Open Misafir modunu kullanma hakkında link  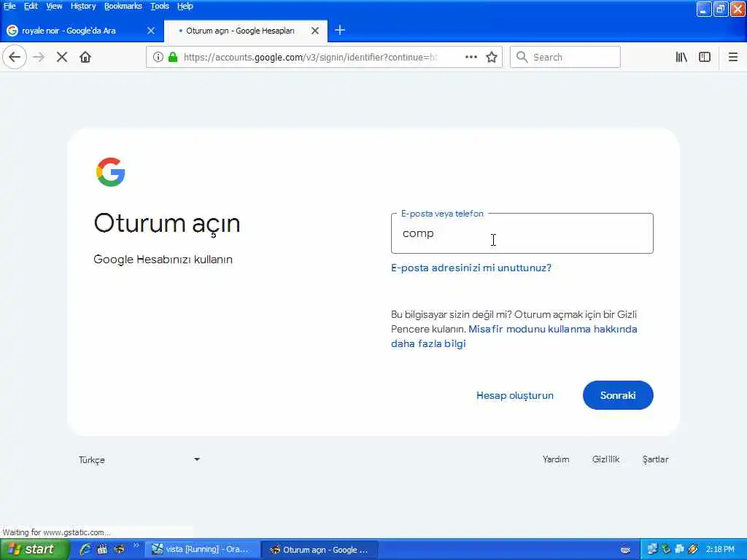click(553, 329)
